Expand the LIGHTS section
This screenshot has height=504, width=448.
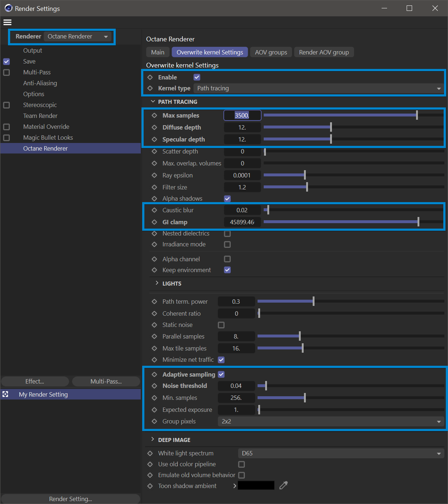click(157, 283)
